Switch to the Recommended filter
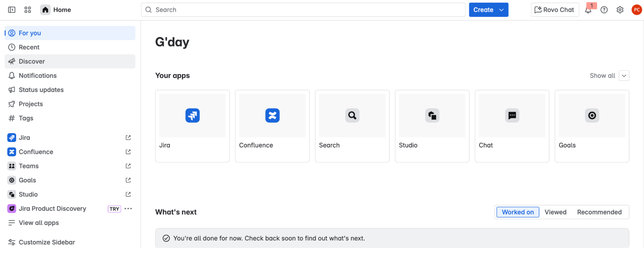This screenshot has width=644, height=264. coord(599,212)
